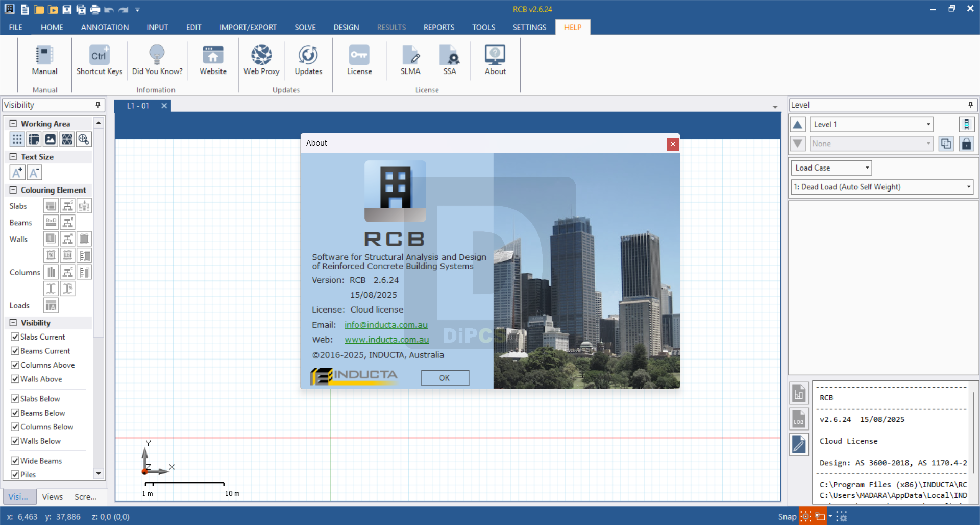This screenshot has height=526, width=980.
Task: Collapse the Colouring Element section
Action: [x=13, y=190]
